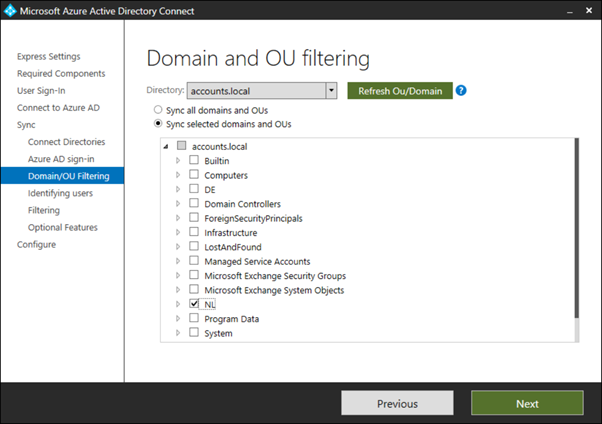Click the OU tree vertical scrollbar
602x424 pixels.
click(x=577, y=230)
